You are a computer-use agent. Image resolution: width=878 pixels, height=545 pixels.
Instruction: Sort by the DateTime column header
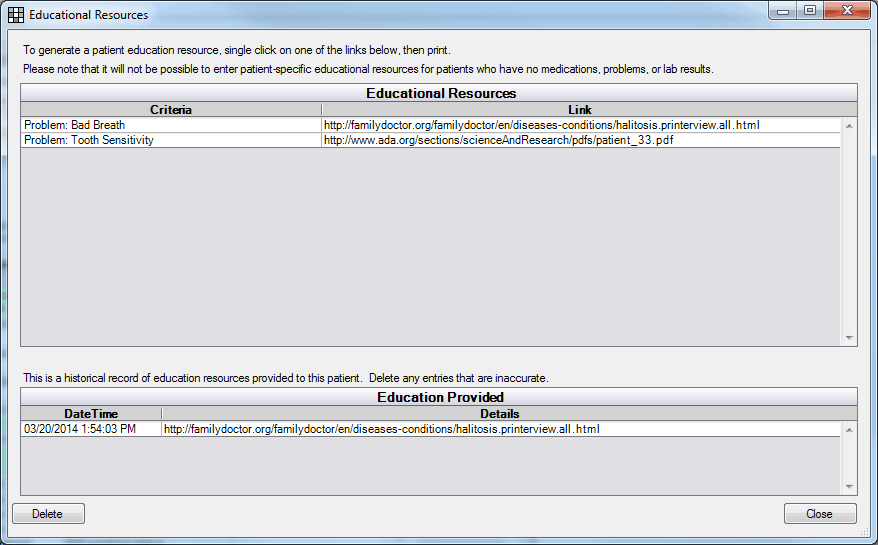pyautogui.click(x=91, y=414)
